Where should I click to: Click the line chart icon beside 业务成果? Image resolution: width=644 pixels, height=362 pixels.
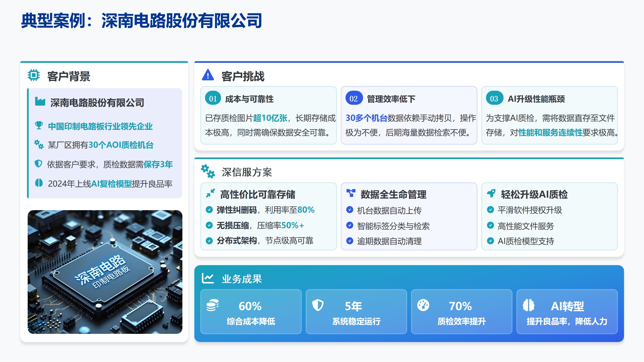click(x=208, y=278)
